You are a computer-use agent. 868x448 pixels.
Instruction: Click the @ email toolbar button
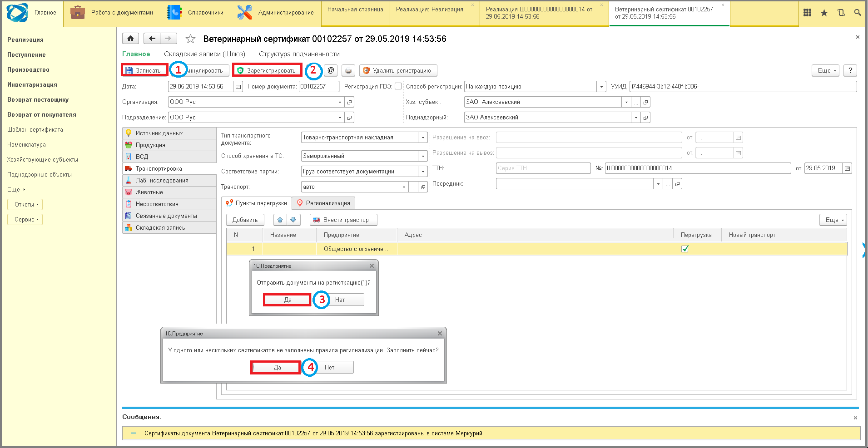pyautogui.click(x=331, y=70)
